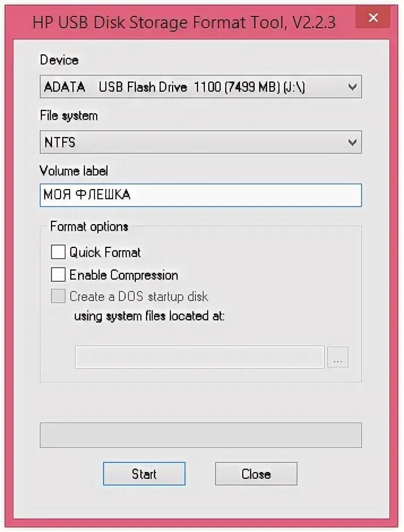Click the 'using system files located at:' text
This screenshot has width=404, height=532.
click(x=149, y=316)
